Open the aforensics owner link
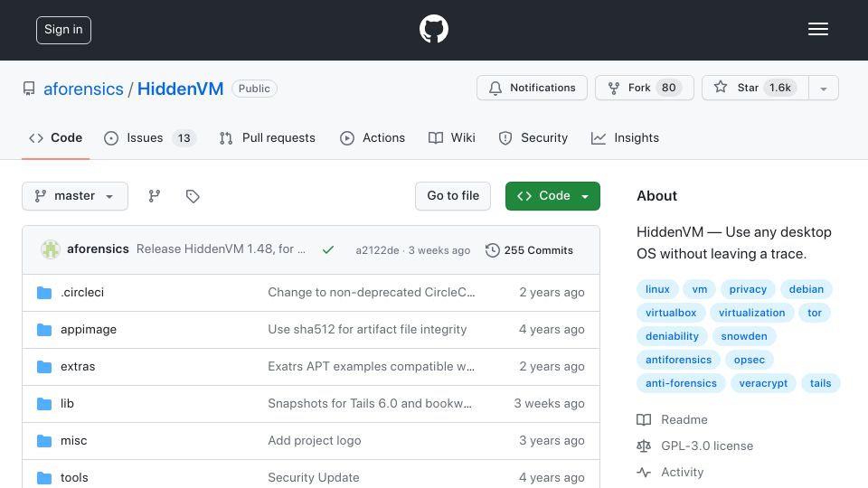Screen dimensions: 868x488 pyautogui.click(x=83, y=89)
